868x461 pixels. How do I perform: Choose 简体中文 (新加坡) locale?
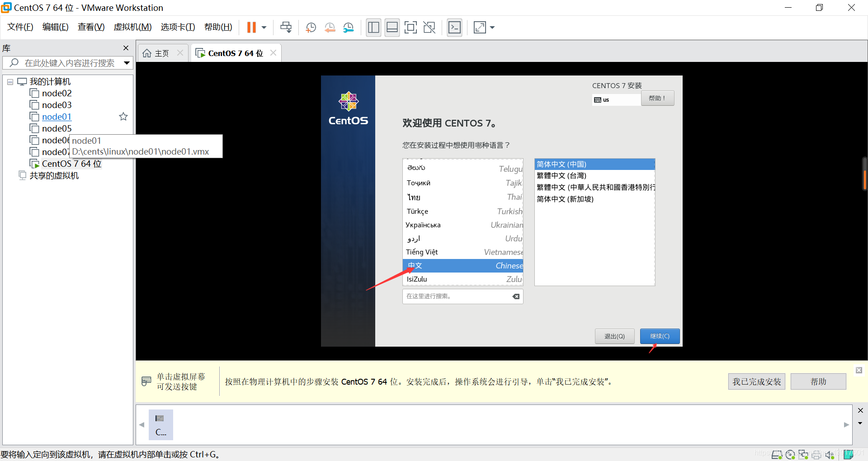pyautogui.click(x=594, y=199)
